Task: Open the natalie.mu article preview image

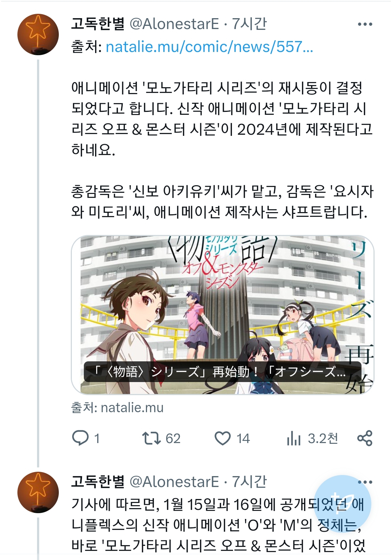Action: coord(222,315)
